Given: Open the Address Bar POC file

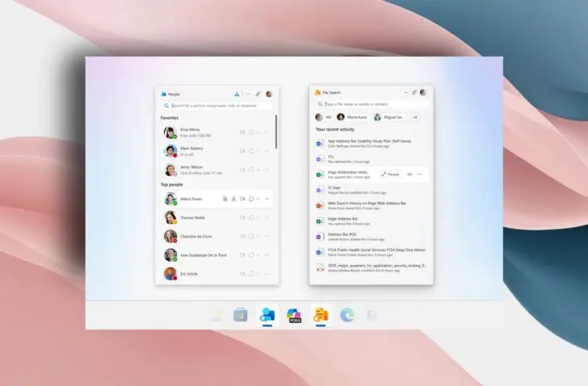Looking at the screenshot, I should click(372, 237).
